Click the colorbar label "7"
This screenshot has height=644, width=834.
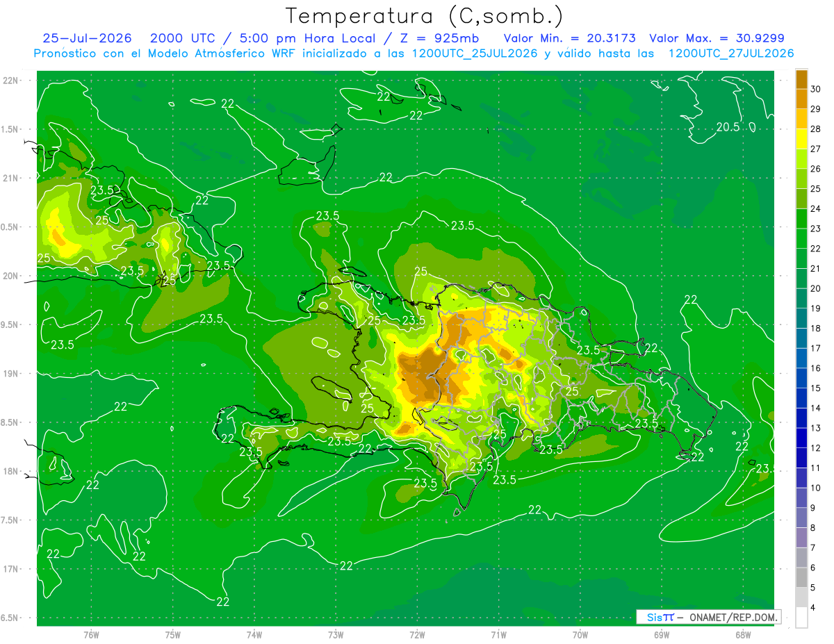coord(814,547)
